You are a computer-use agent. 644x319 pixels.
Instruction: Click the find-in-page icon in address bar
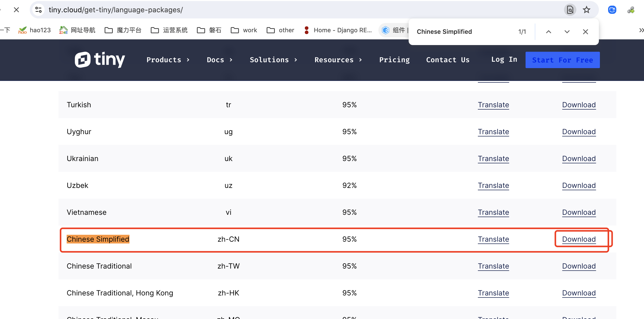coord(570,10)
